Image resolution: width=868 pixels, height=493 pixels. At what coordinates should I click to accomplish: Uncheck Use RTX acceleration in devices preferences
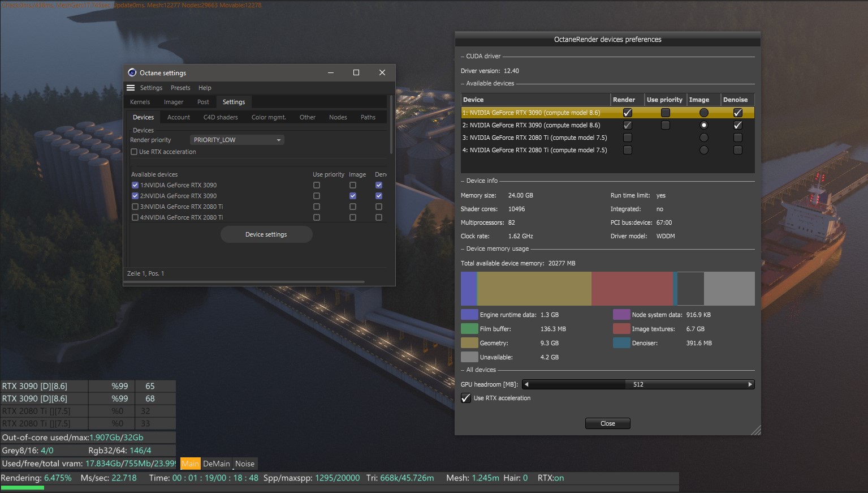[x=466, y=398]
